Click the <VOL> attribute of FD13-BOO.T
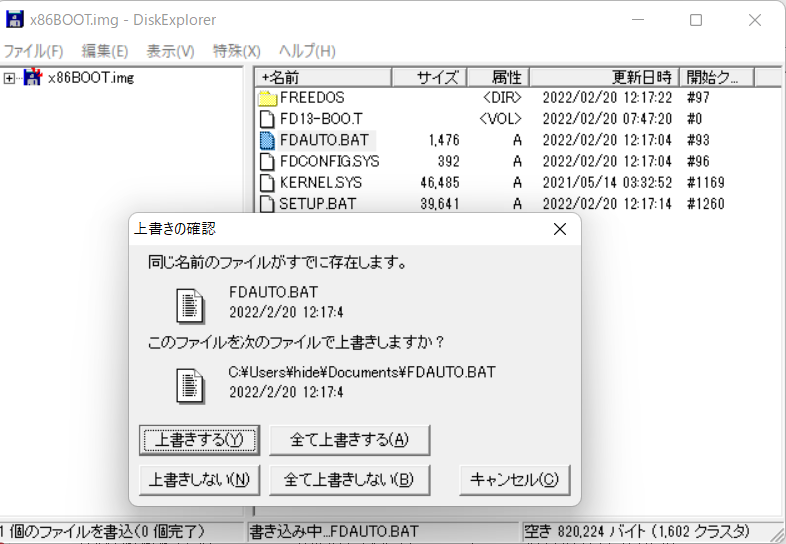This screenshot has height=544, width=786. [x=500, y=119]
